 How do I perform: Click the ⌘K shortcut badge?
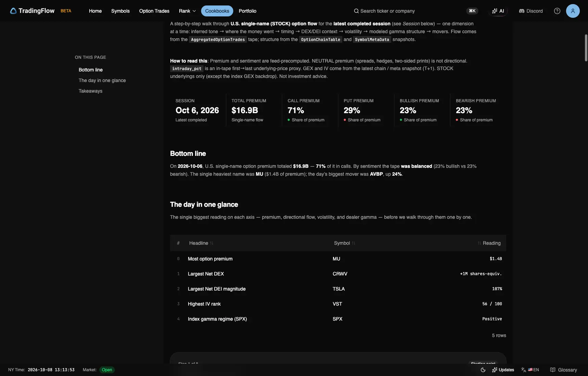coord(472,11)
